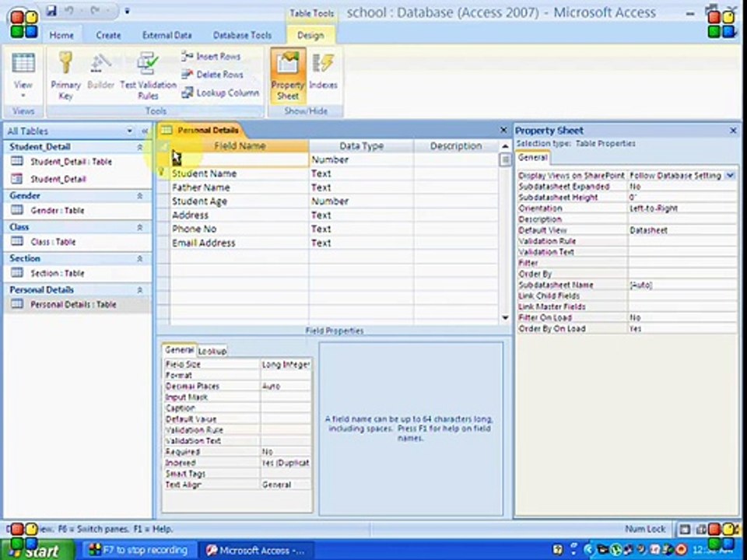Switch to Microsoft Access taskbar button
The height and width of the screenshot is (560, 747).
click(x=256, y=551)
